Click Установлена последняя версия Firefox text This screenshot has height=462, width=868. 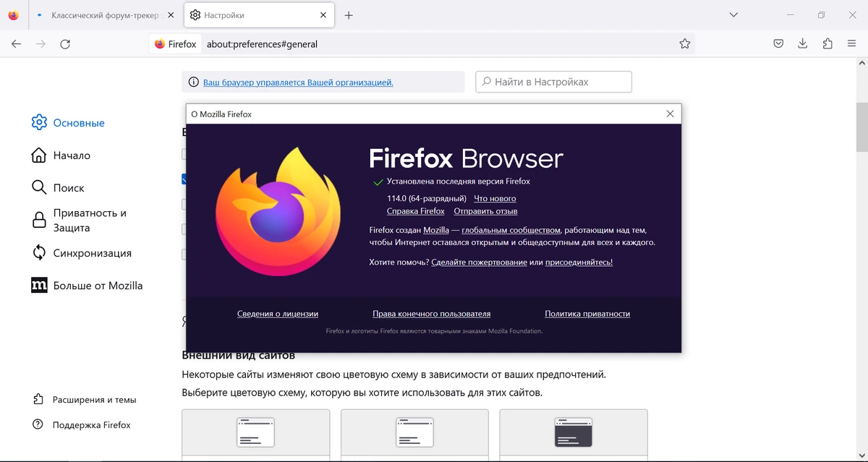pos(459,181)
